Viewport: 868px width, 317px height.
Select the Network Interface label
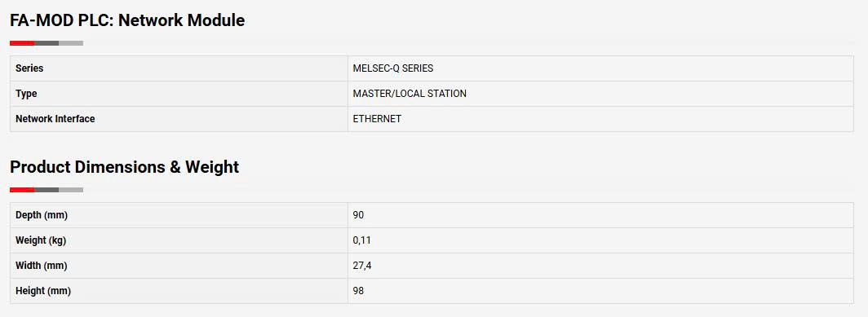tap(55, 119)
